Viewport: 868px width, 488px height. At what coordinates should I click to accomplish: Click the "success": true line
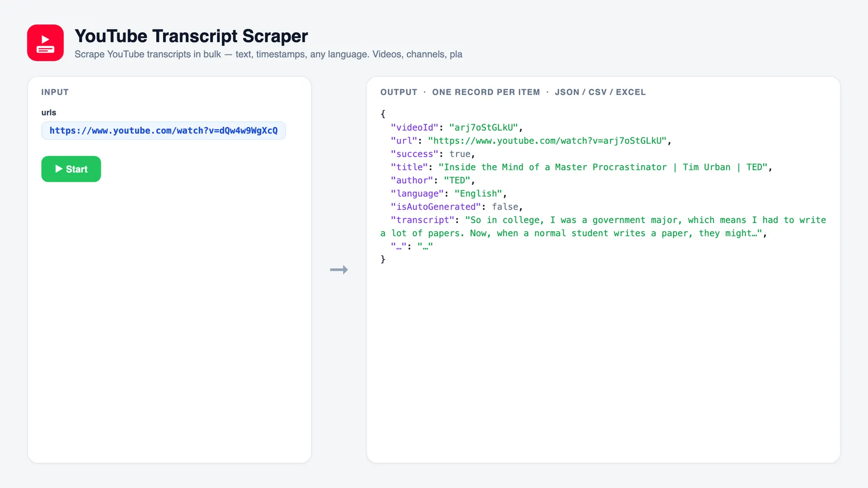tap(433, 154)
